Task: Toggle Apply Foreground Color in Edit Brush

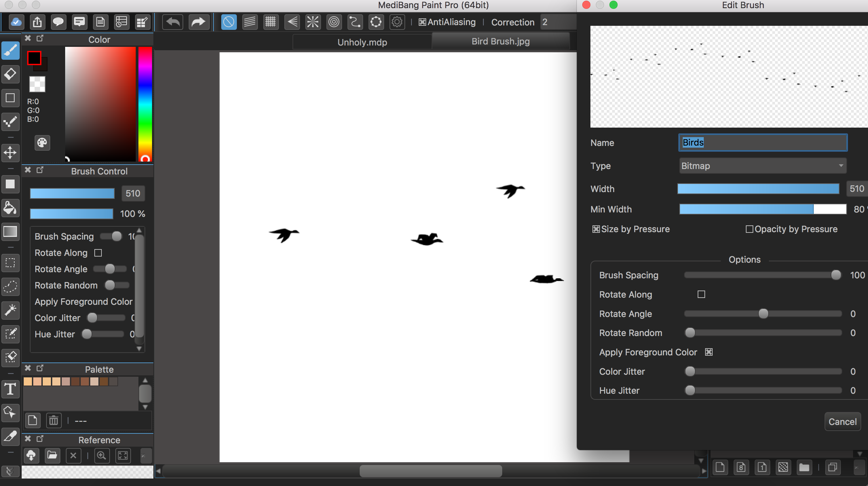Action: [709, 352]
